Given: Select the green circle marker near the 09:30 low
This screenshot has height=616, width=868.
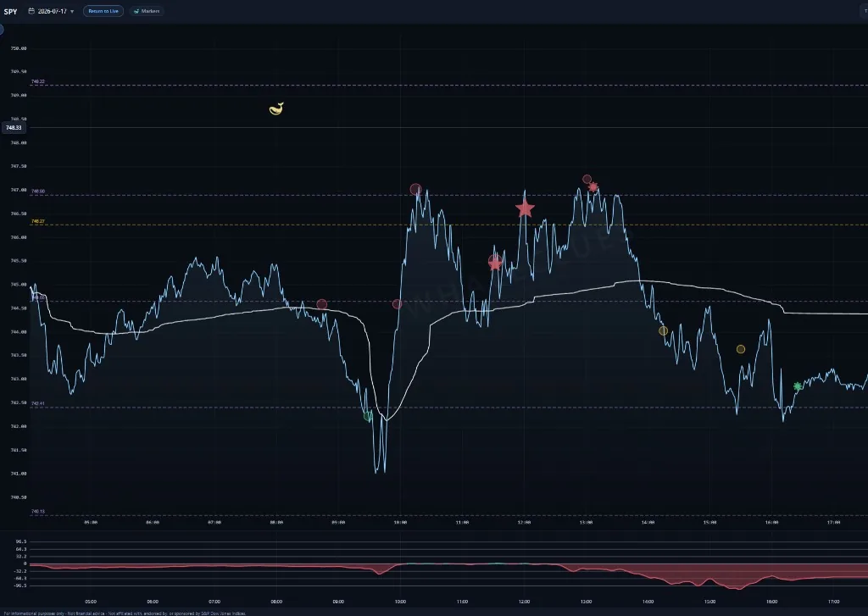Looking at the screenshot, I should [x=368, y=416].
